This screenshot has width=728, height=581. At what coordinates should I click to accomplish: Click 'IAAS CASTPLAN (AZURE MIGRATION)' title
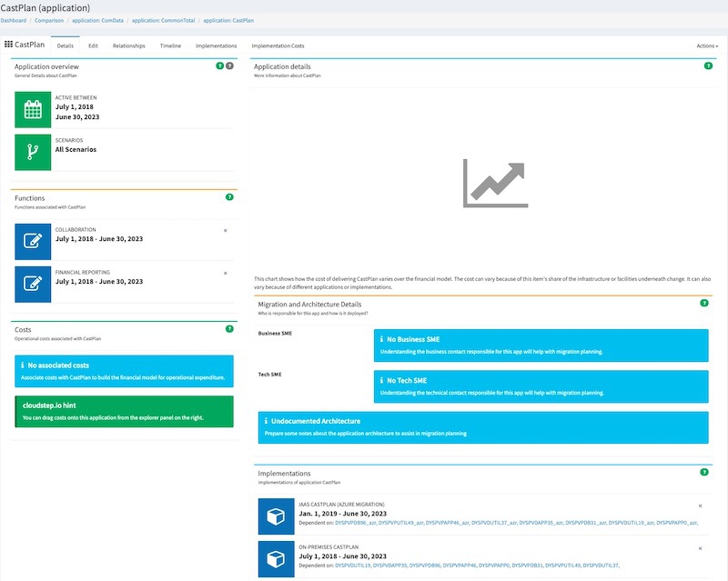pos(341,505)
